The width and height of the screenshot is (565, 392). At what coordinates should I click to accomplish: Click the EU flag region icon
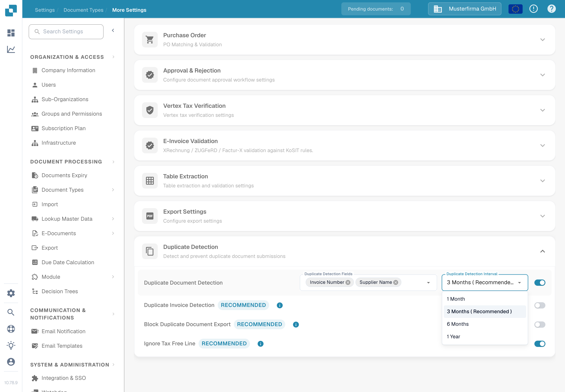coord(515,9)
